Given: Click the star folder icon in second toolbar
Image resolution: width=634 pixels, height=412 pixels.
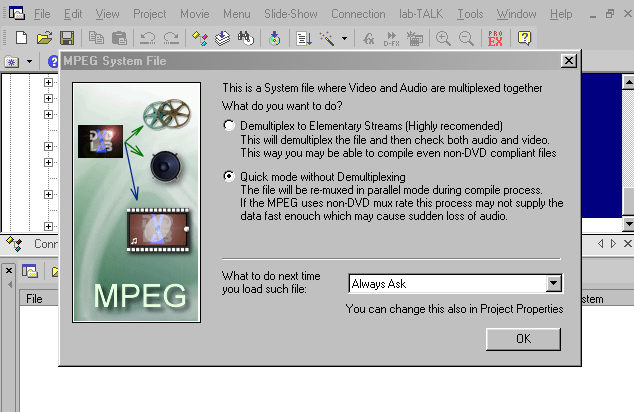Looking at the screenshot, I should (12, 62).
